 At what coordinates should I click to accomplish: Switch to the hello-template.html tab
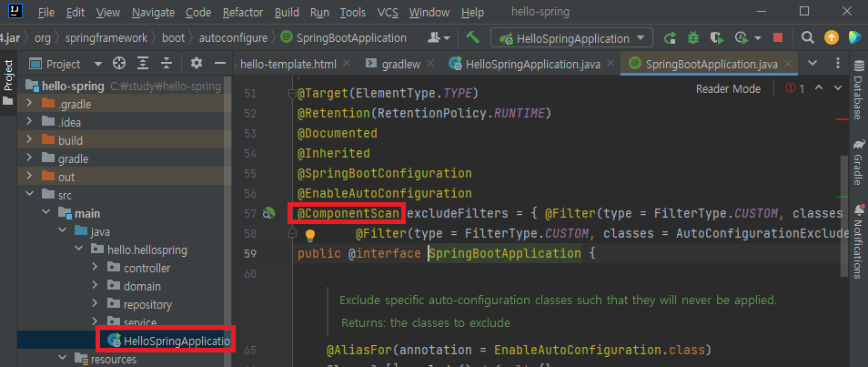point(288,64)
